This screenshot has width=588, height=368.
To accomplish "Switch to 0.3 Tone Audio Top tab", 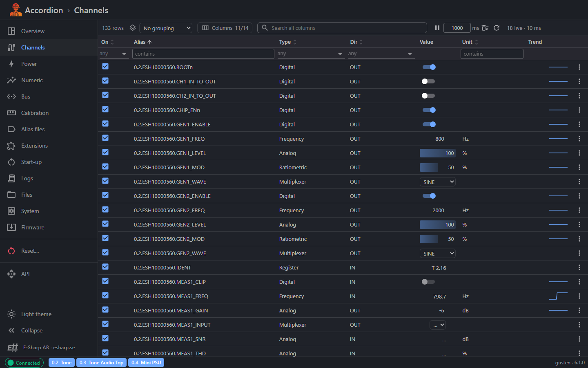I will coord(101,363).
